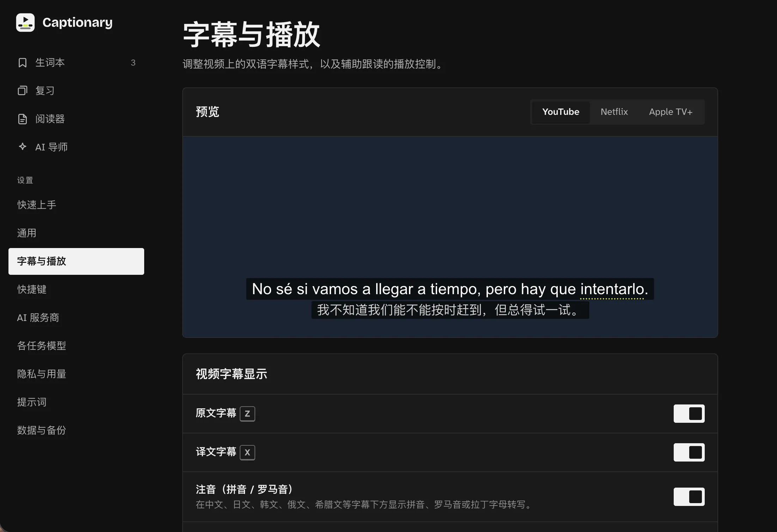This screenshot has height=532, width=777.
Task: Open 快速上手 settings page
Action: coord(76,205)
